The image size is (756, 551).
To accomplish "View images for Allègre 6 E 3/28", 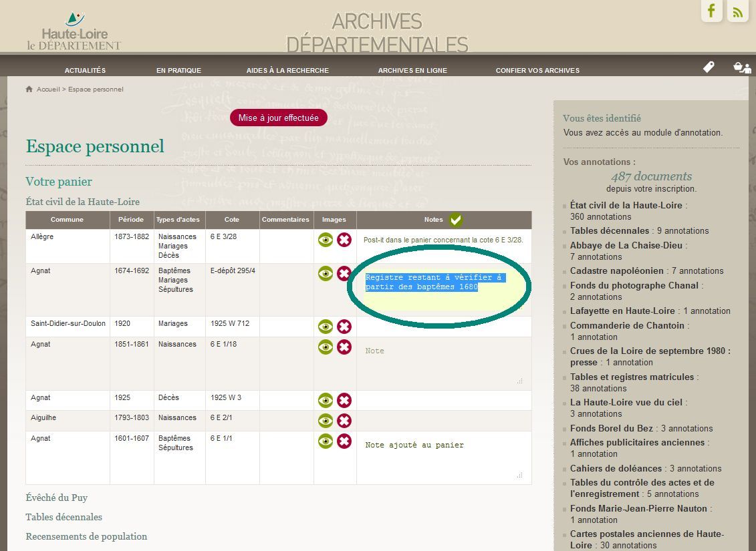I will 326,240.
